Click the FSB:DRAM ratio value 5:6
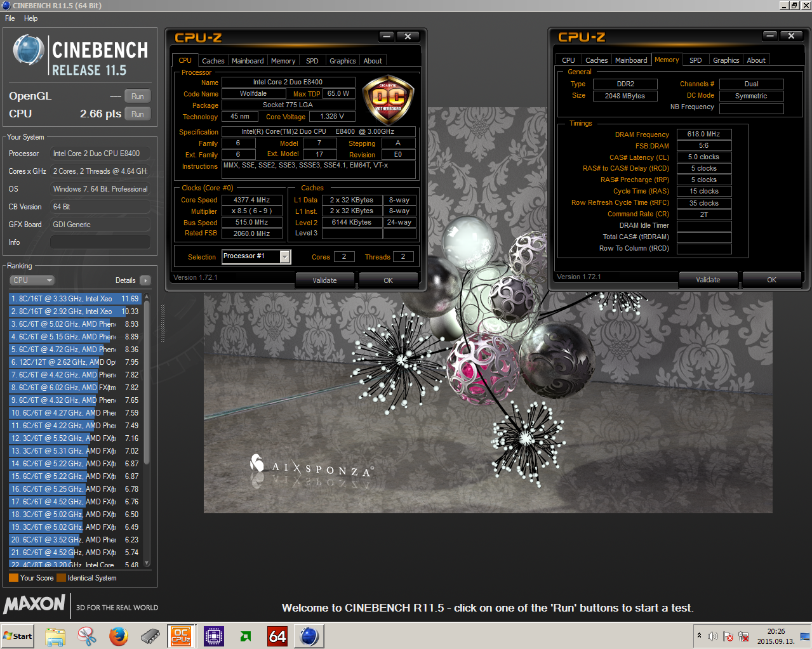Image resolution: width=812 pixels, height=649 pixels. 704,145
